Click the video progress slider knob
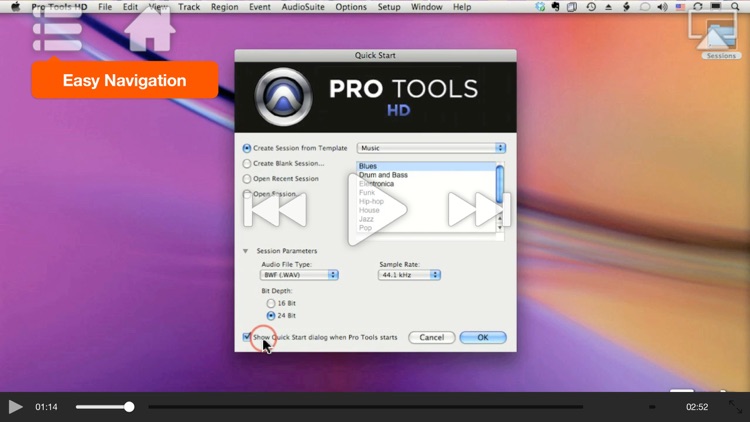 [129, 407]
